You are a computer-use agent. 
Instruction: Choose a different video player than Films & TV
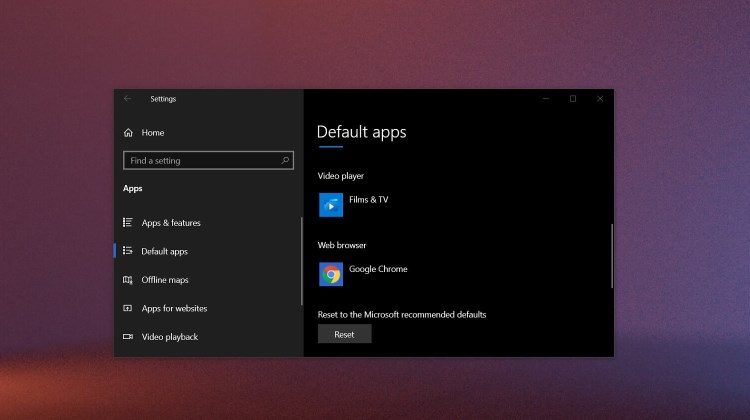[x=368, y=200]
